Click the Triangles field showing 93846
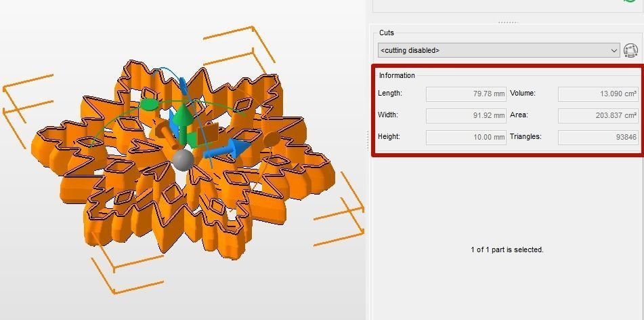Screen dimensions: 644x320 click(x=598, y=138)
